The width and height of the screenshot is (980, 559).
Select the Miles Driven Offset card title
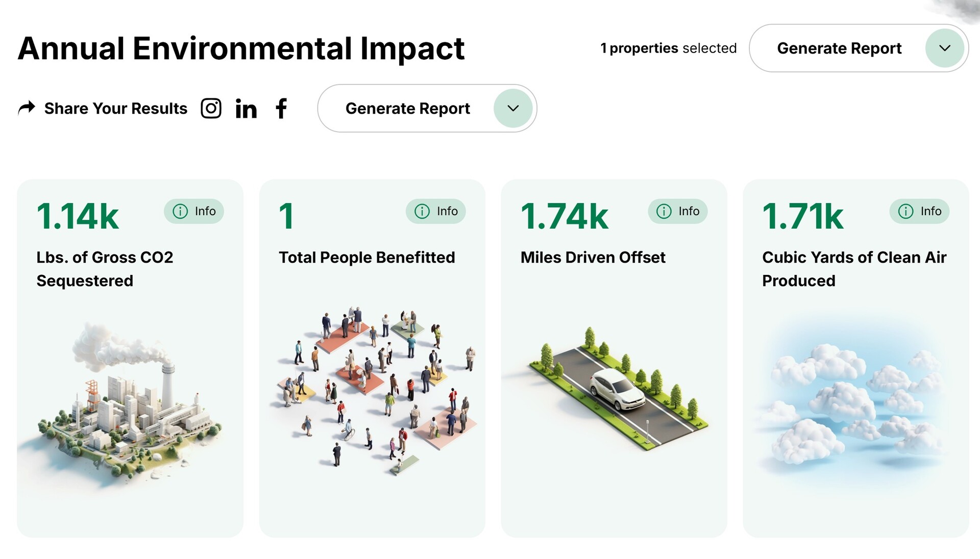point(593,257)
